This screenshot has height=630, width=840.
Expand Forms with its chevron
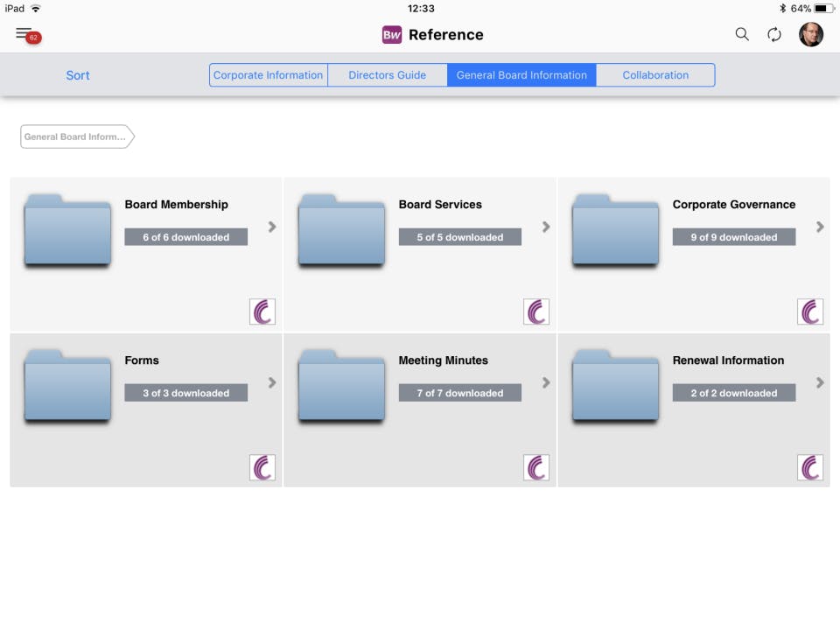tap(272, 382)
